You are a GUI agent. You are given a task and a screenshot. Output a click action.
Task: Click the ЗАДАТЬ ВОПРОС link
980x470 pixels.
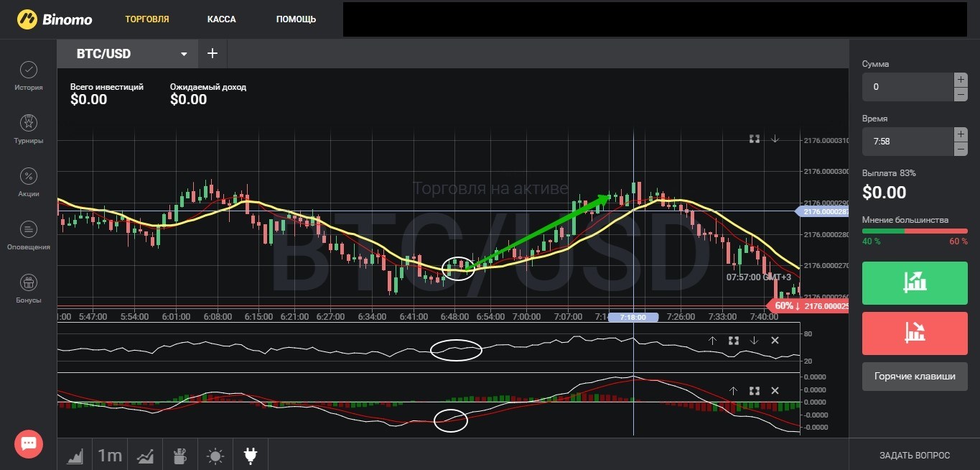click(915, 456)
